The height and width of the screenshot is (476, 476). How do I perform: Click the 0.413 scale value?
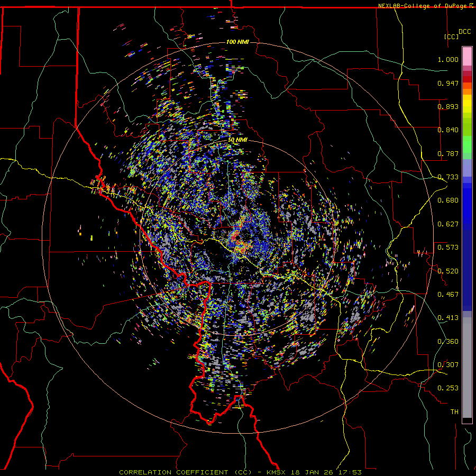pos(448,318)
